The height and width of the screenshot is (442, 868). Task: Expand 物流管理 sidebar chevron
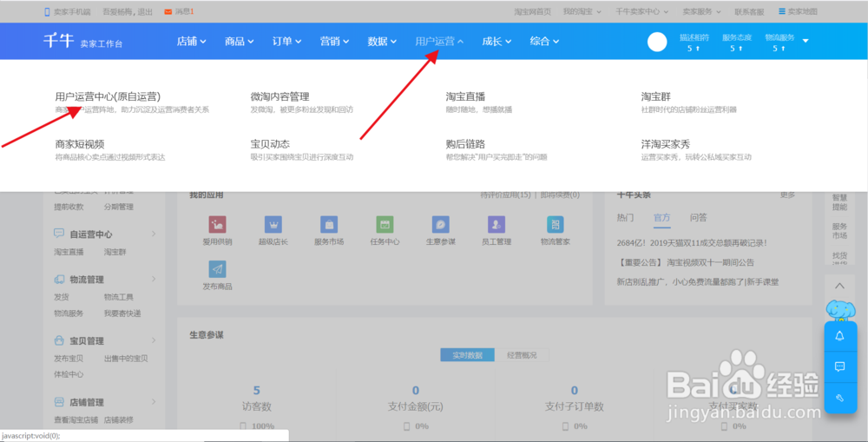[154, 279]
